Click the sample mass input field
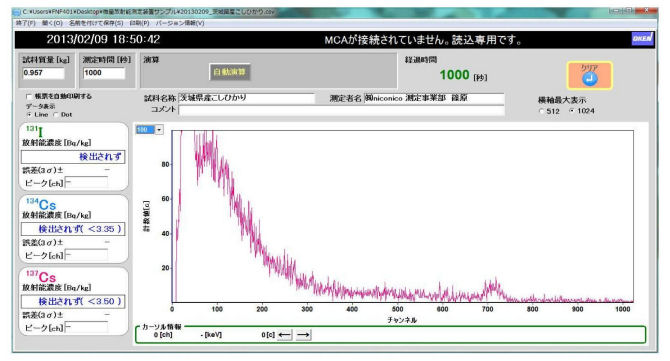Screen dimensions: 670x361 click(43, 73)
